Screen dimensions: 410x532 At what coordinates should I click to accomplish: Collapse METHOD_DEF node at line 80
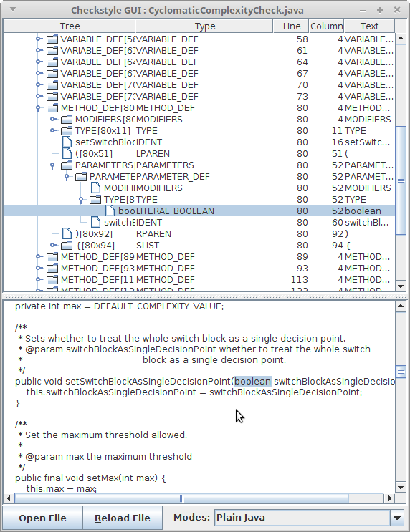[x=38, y=109]
